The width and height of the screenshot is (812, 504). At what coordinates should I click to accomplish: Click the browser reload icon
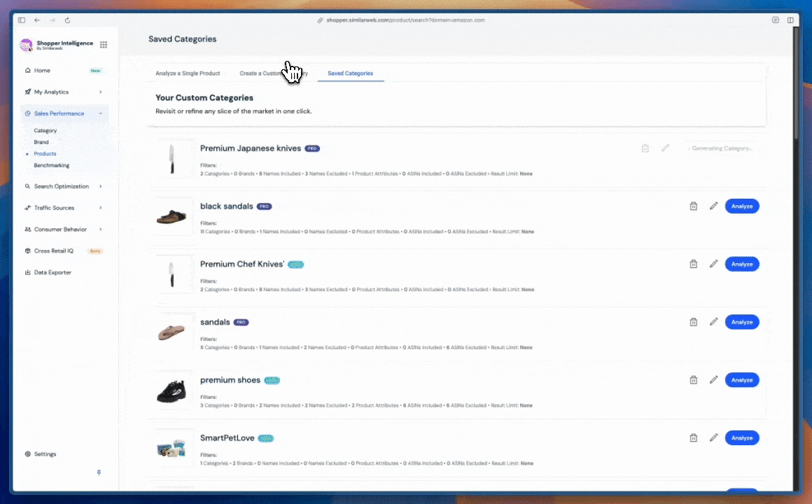67,20
